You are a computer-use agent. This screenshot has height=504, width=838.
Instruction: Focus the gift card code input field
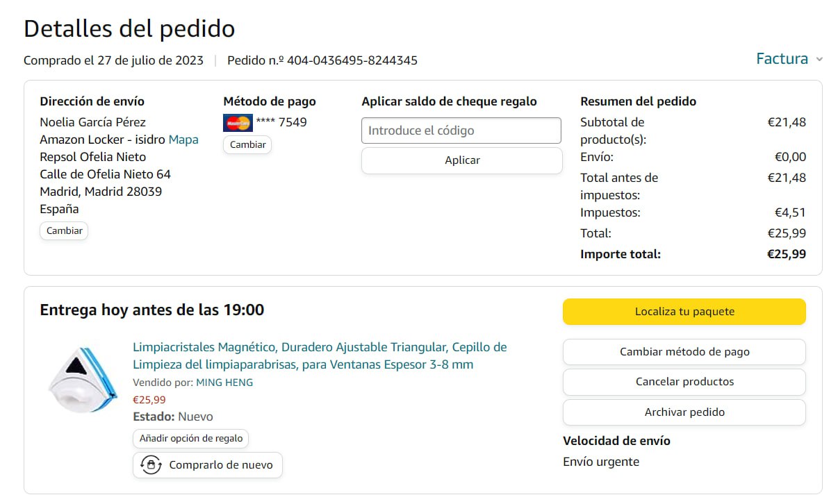tap(461, 131)
